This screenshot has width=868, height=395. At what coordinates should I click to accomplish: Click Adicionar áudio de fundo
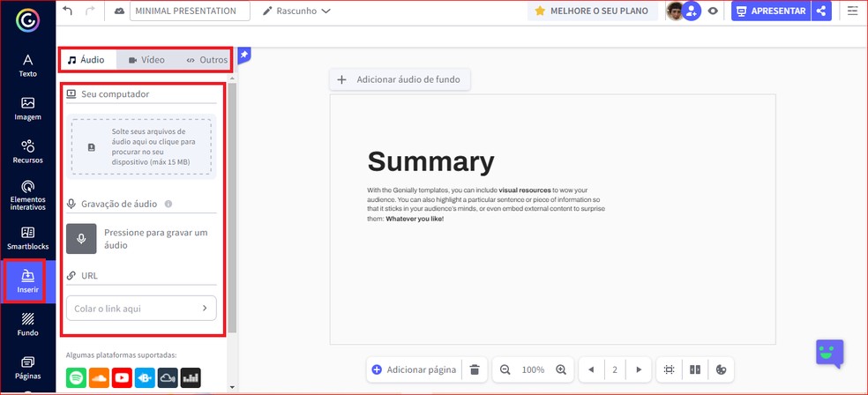400,79
